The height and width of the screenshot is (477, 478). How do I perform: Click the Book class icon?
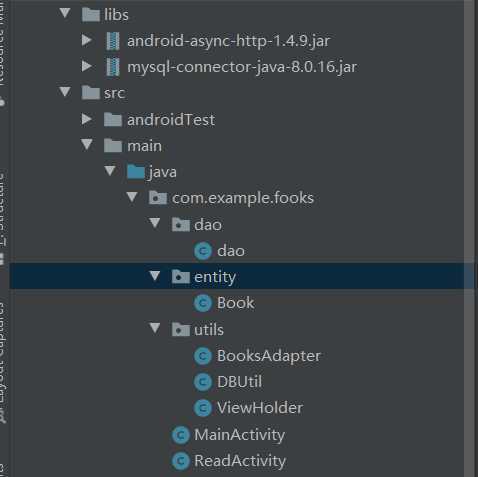(203, 303)
